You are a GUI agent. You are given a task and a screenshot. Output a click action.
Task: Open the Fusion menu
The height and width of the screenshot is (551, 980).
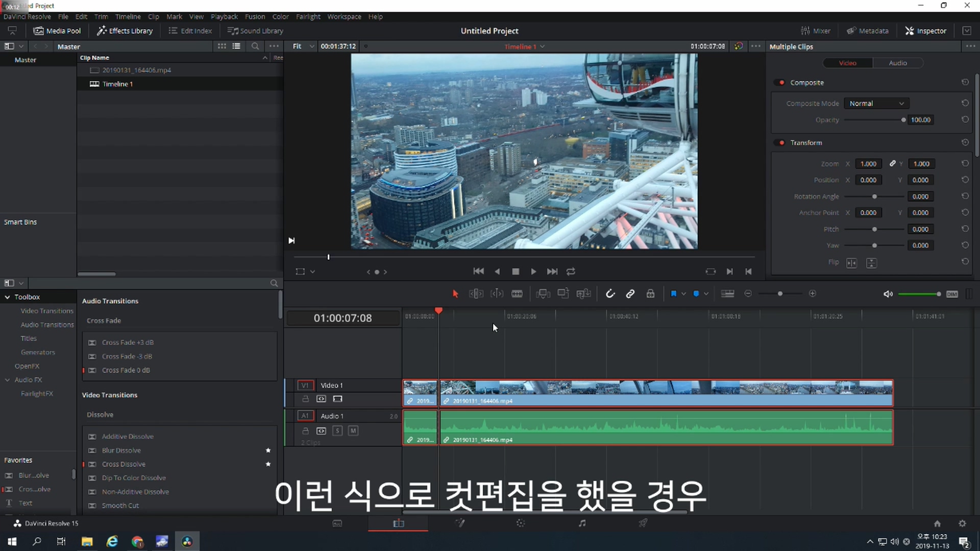coord(254,16)
